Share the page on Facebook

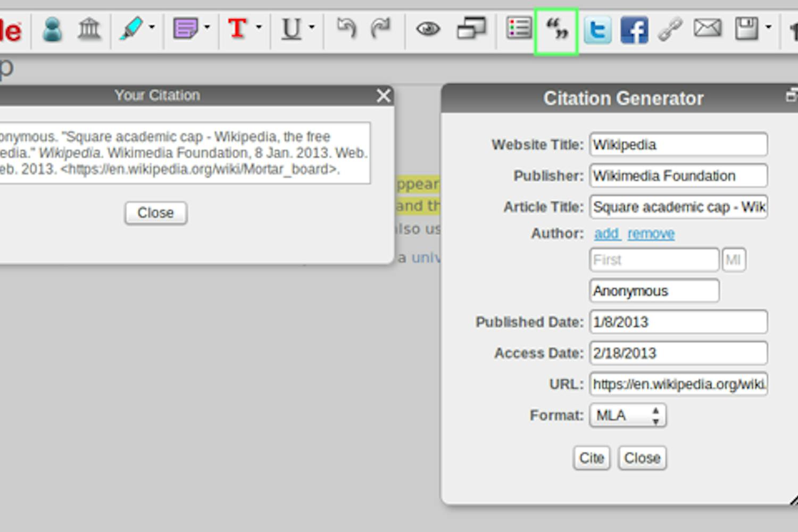pos(633,30)
